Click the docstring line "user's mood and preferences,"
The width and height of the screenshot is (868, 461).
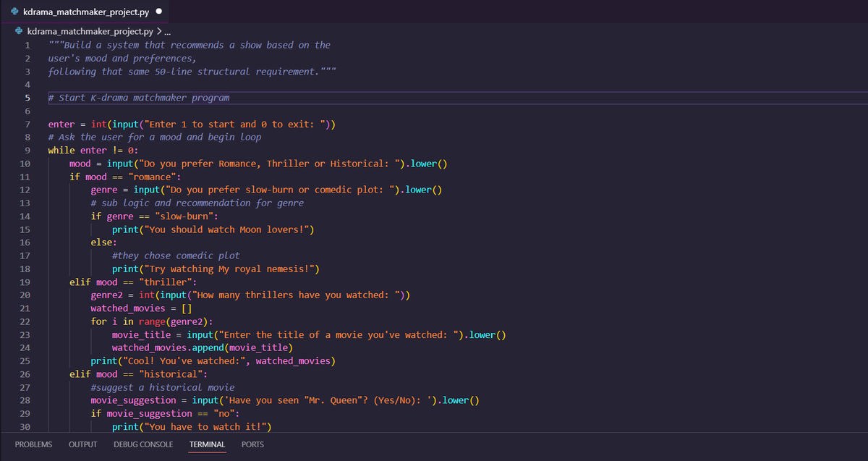(122, 58)
